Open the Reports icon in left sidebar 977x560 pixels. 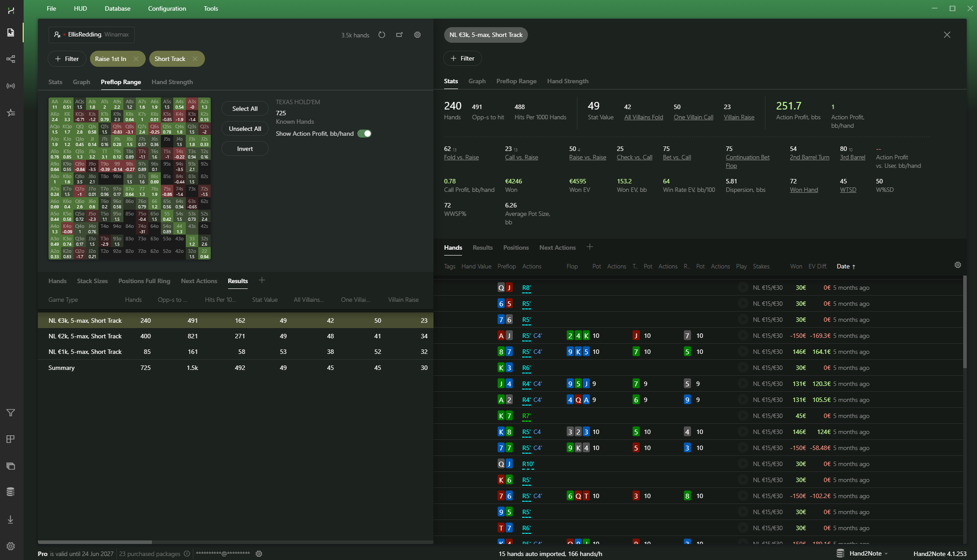click(11, 32)
